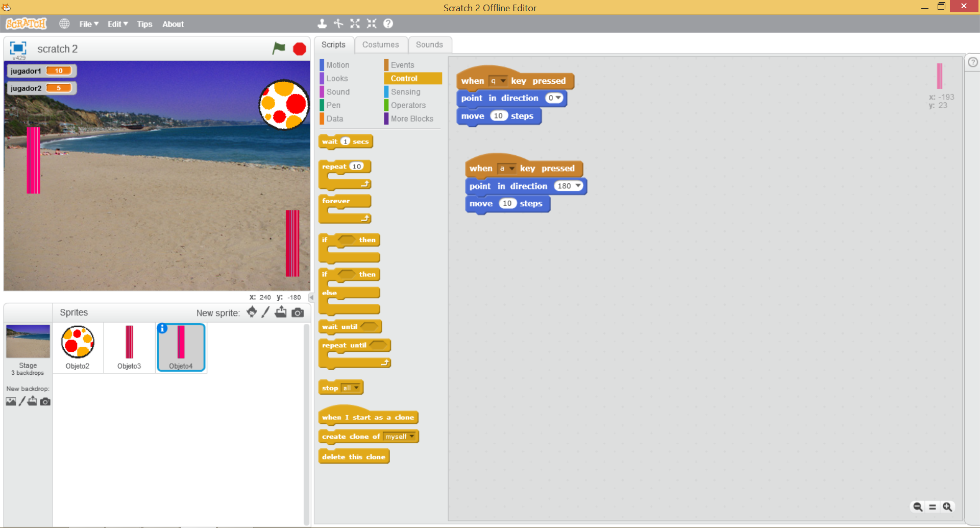Viewport: 980px width, 528px height.
Task: Click the green flag to start
Action: pos(279,49)
